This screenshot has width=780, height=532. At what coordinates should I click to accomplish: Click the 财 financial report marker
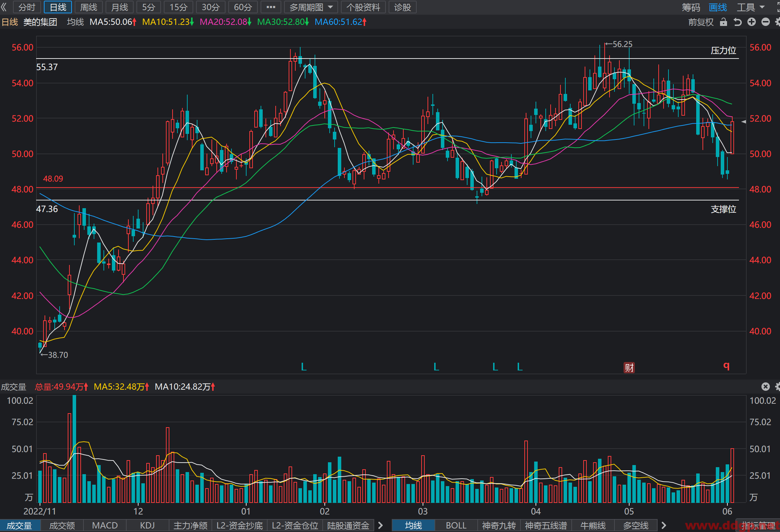[x=629, y=368]
